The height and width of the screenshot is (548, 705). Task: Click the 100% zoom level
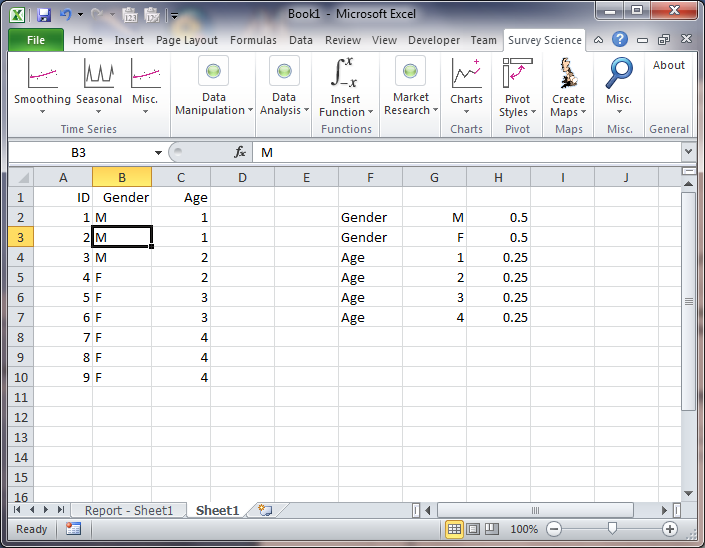(x=524, y=529)
